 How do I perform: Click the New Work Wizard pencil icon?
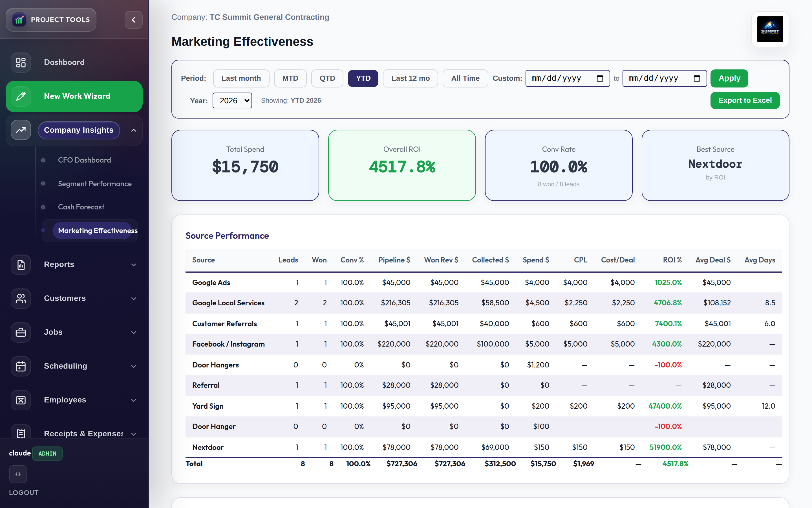click(21, 97)
